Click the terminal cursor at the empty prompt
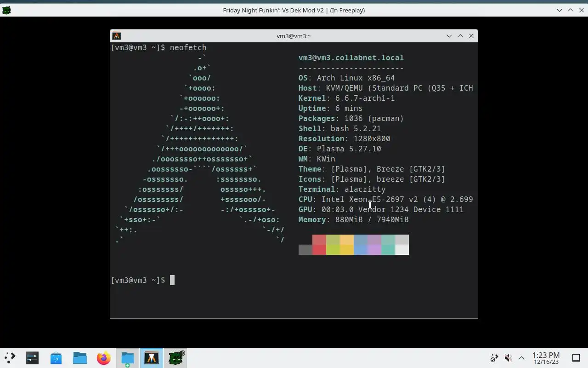Screen dimensions: 588x368 pyautogui.click(x=172, y=280)
